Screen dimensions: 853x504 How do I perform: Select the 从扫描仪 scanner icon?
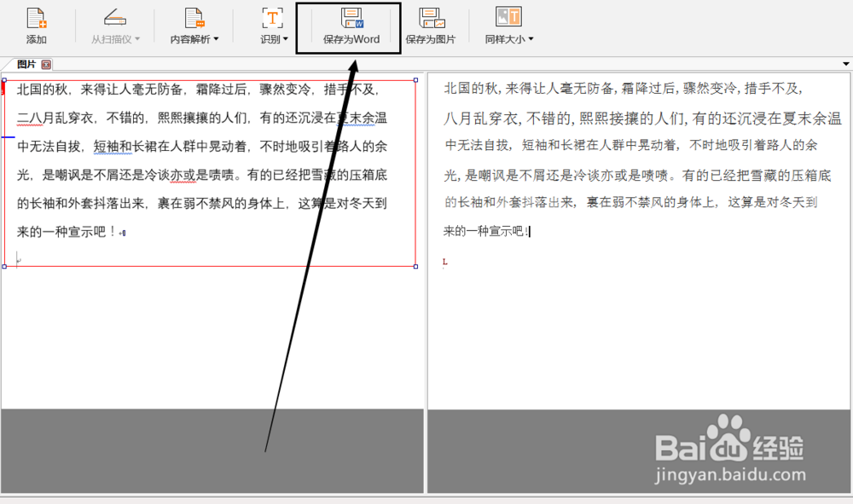115,19
